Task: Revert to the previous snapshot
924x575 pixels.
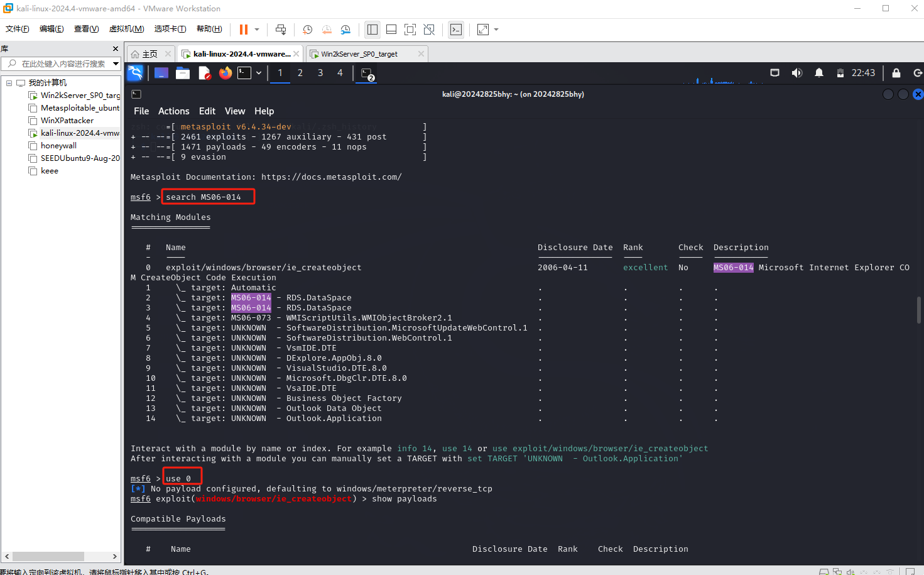Action: tap(327, 30)
